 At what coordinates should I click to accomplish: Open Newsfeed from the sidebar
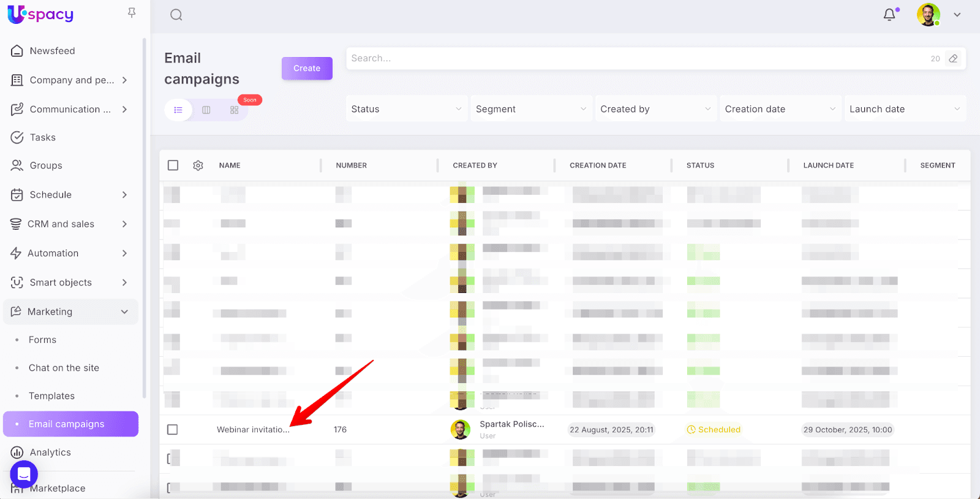pos(52,51)
